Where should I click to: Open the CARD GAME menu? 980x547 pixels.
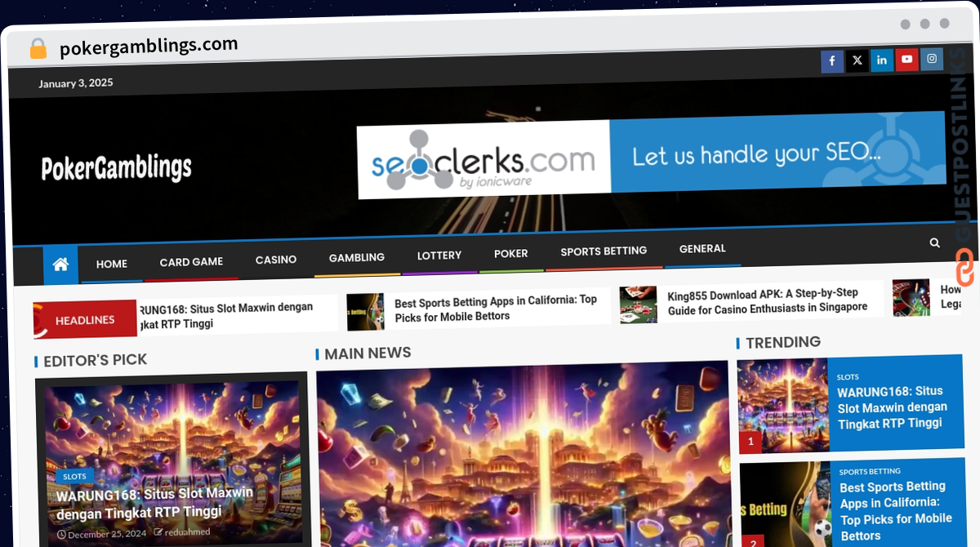[191, 262]
